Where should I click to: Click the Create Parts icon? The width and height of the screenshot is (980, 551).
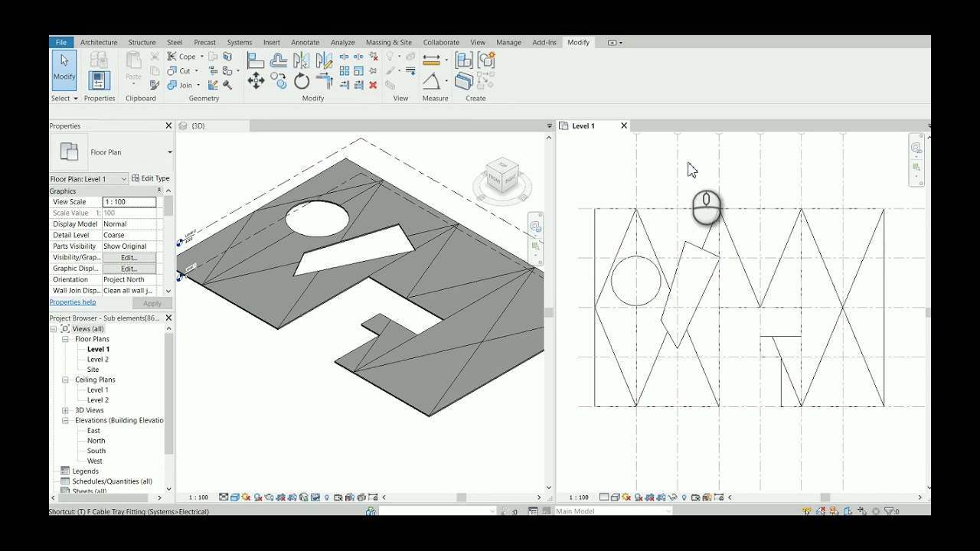464,81
